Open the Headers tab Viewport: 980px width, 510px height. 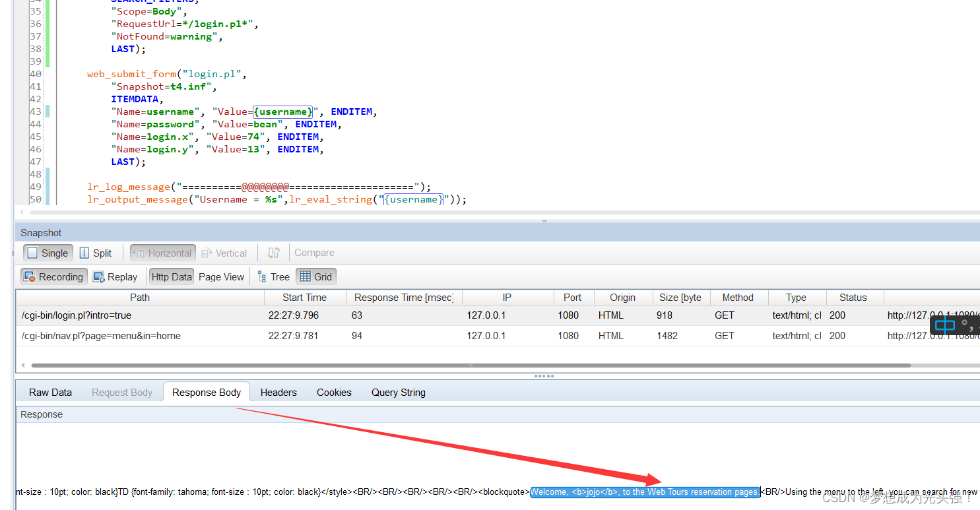(x=278, y=392)
